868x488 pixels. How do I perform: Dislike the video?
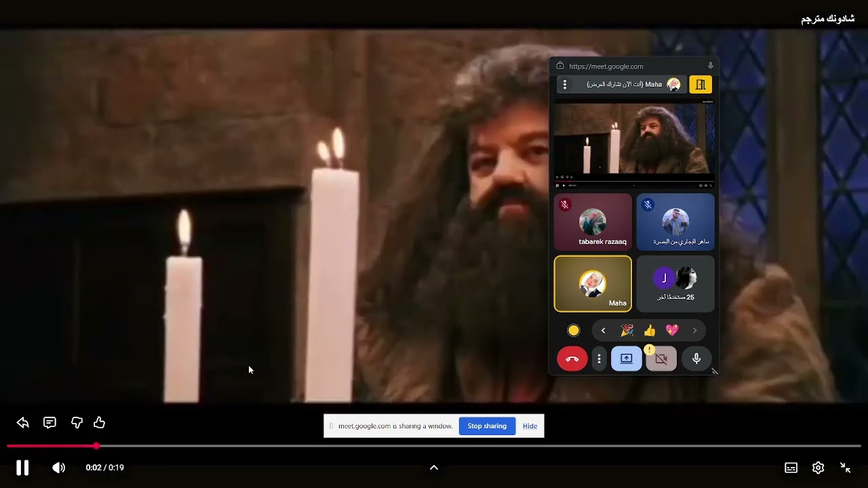point(77,423)
